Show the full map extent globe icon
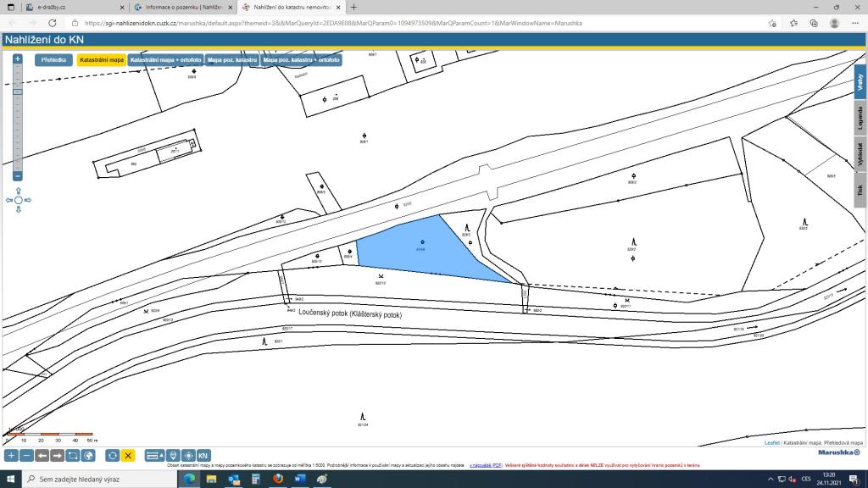The image size is (868, 488). tap(88, 455)
